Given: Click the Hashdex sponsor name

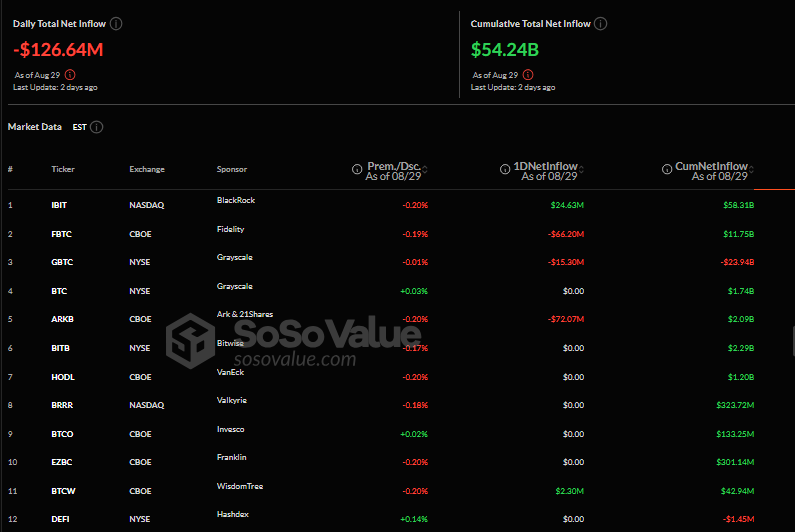Looking at the screenshot, I should (233, 514).
